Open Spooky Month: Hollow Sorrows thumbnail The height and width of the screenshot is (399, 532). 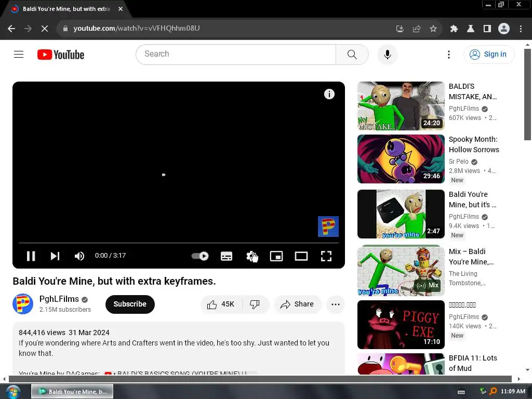tap(401, 159)
